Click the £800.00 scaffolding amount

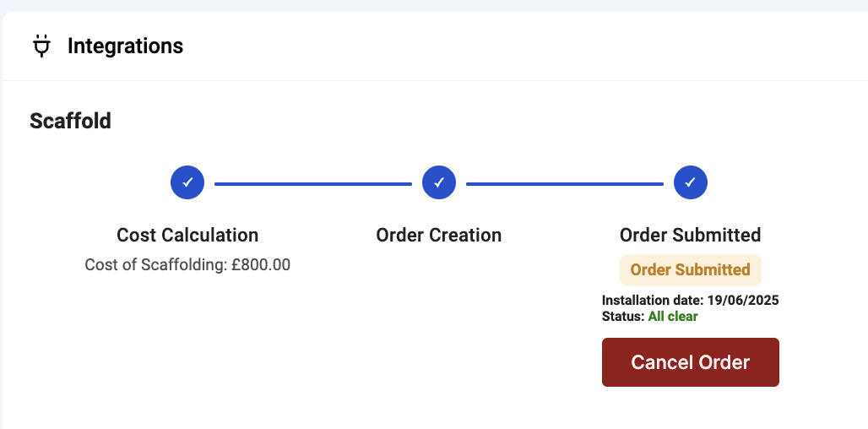(261, 264)
